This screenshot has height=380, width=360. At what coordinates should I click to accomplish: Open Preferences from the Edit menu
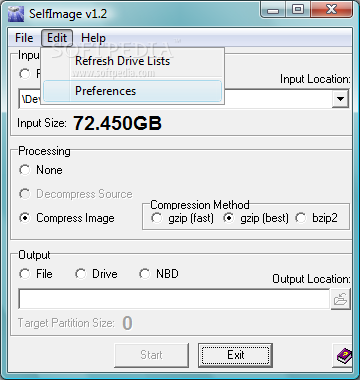133,91
